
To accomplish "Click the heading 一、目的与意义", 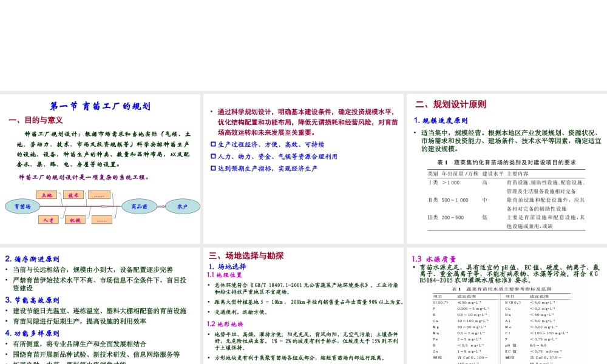I will (36, 120).
